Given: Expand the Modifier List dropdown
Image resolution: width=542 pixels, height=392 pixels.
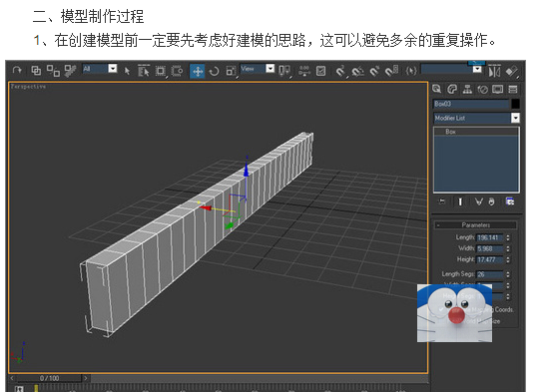Looking at the screenshot, I should pyautogui.click(x=515, y=118).
